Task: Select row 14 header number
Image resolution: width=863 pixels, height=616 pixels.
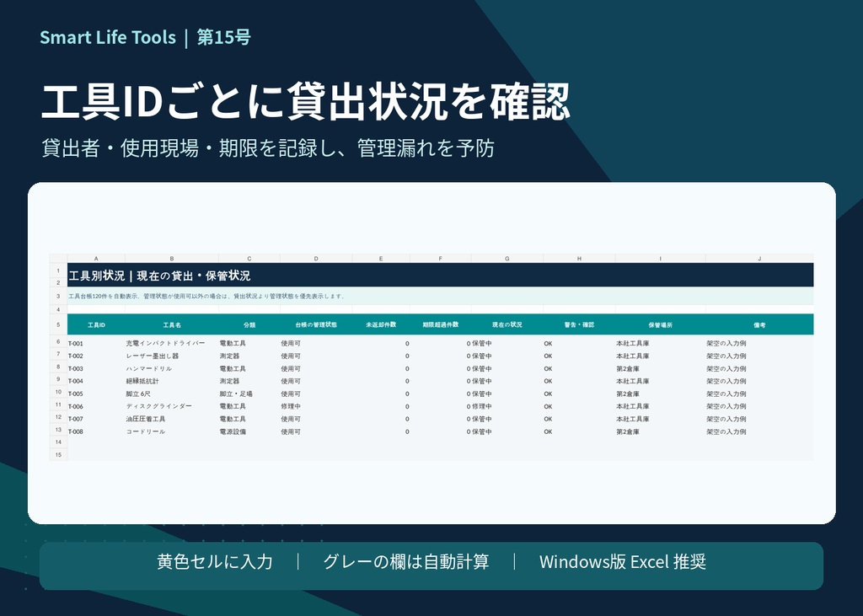Action: tap(58, 442)
